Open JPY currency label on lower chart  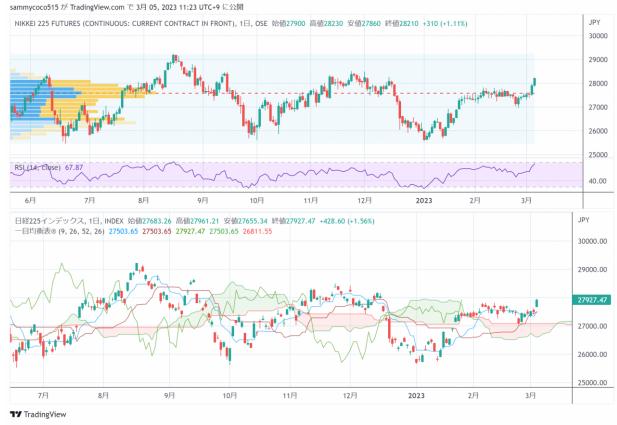click(592, 218)
